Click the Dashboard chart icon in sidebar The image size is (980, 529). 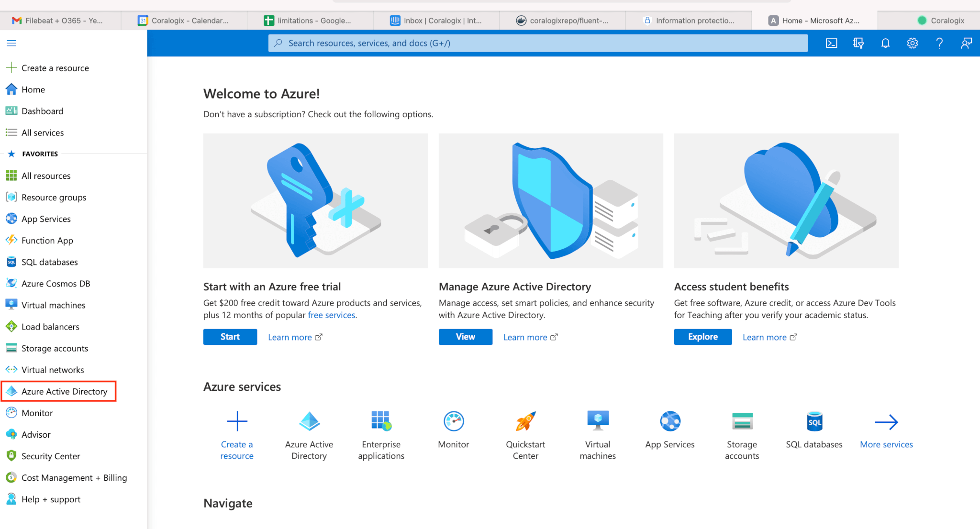click(11, 111)
